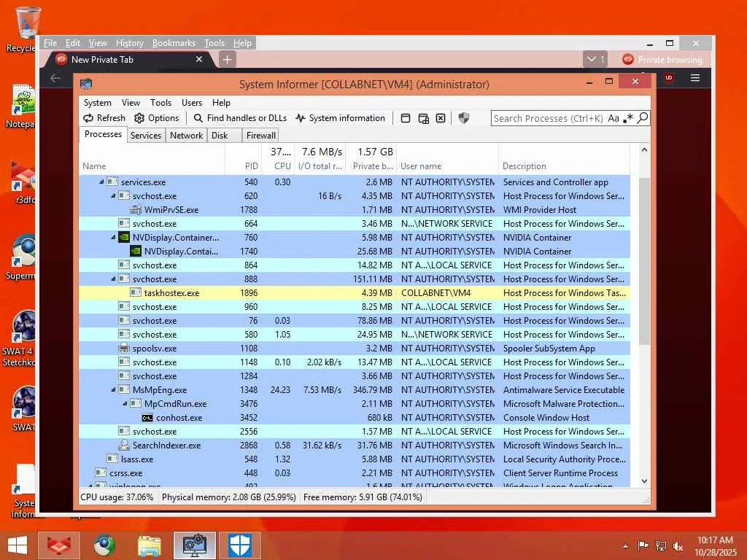Sort by the Name column header

coord(152,159)
